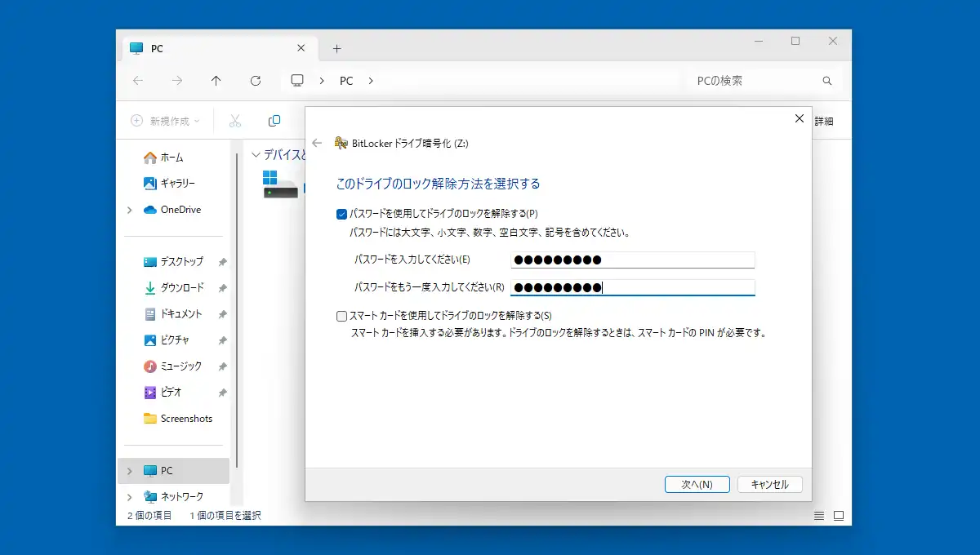Click PC in the address bar breadcrumb
Viewport: 980px width, 555px height.
point(346,81)
